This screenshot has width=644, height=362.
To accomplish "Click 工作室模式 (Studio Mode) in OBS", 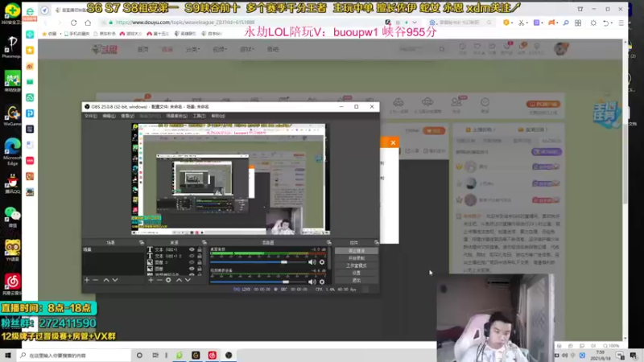I will (x=356, y=265).
